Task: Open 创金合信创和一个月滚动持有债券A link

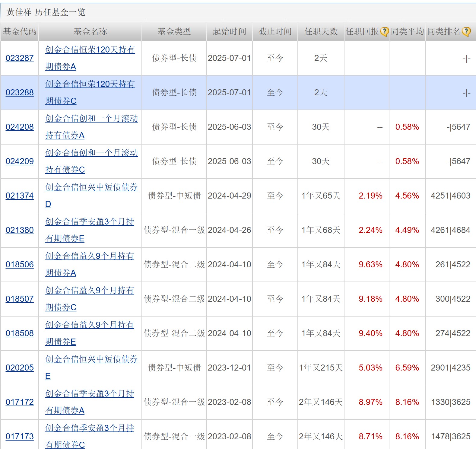Action: pyautogui.click(x=91, y=127)
